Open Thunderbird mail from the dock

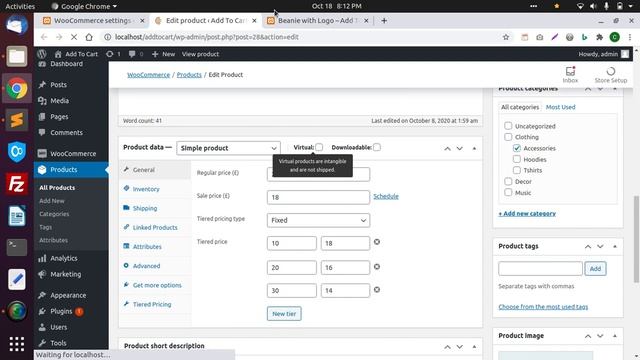17,25
